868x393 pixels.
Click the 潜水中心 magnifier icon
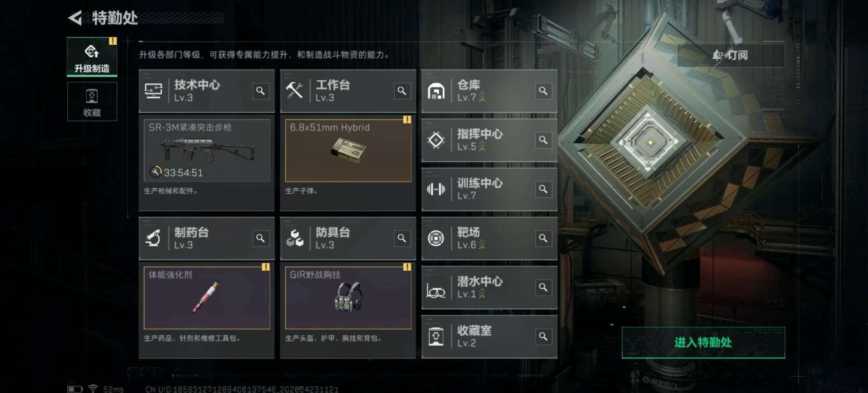click(543, 287)
